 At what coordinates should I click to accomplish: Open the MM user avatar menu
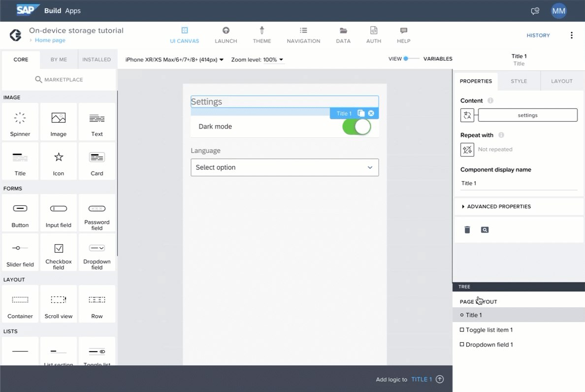click(558, 11)
